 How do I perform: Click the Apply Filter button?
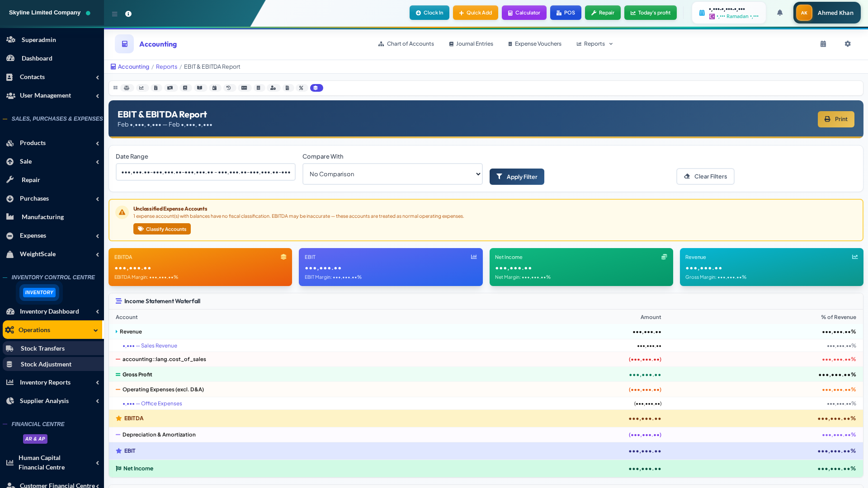(517, 177)
